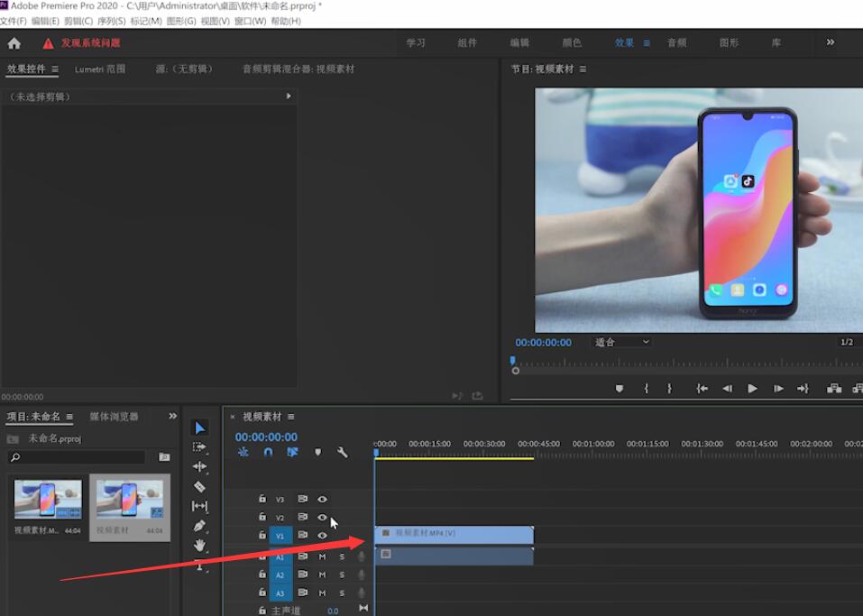Step forward one frame

coord(778,389)
